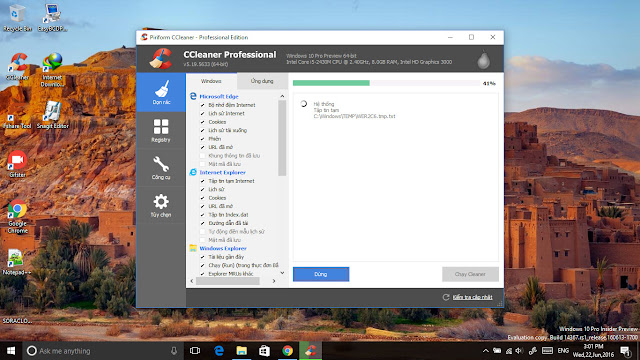Open Recycle Bin on desktop
Image resolution: width=640 pixels, height=360 pixels.
17,18
